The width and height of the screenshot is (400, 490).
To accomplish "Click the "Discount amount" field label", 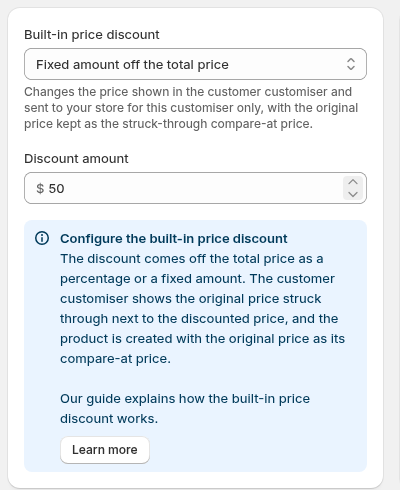I will click(76, 159).
